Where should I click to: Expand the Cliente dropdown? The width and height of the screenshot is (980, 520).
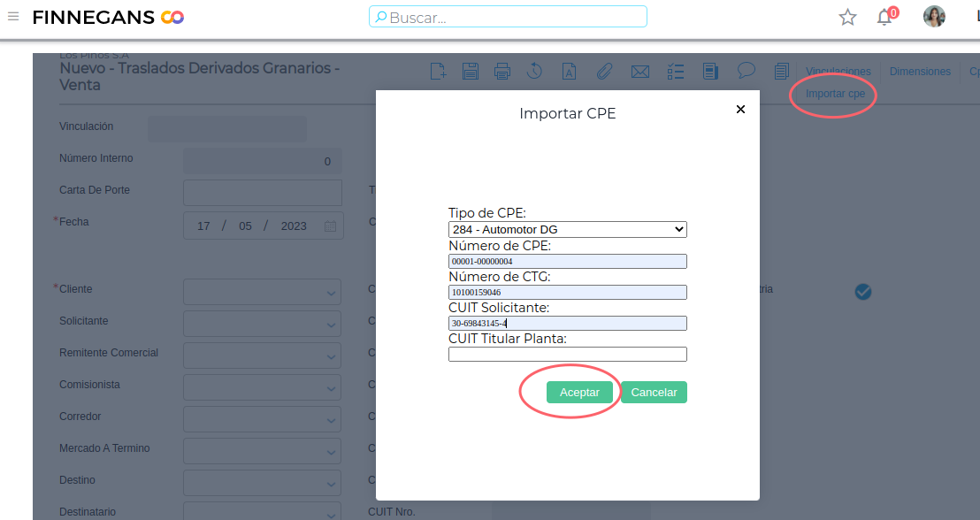(x=262, y=292)
